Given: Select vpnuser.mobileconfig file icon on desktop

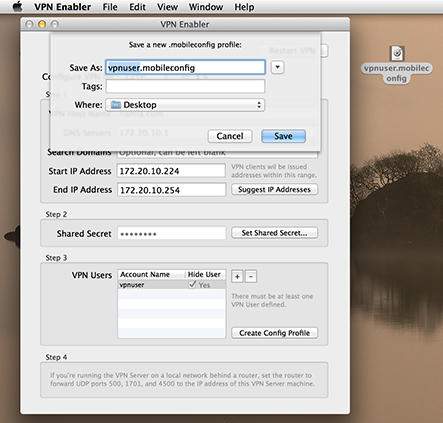Looking at the screenshot, I should (x=397, y=53).
